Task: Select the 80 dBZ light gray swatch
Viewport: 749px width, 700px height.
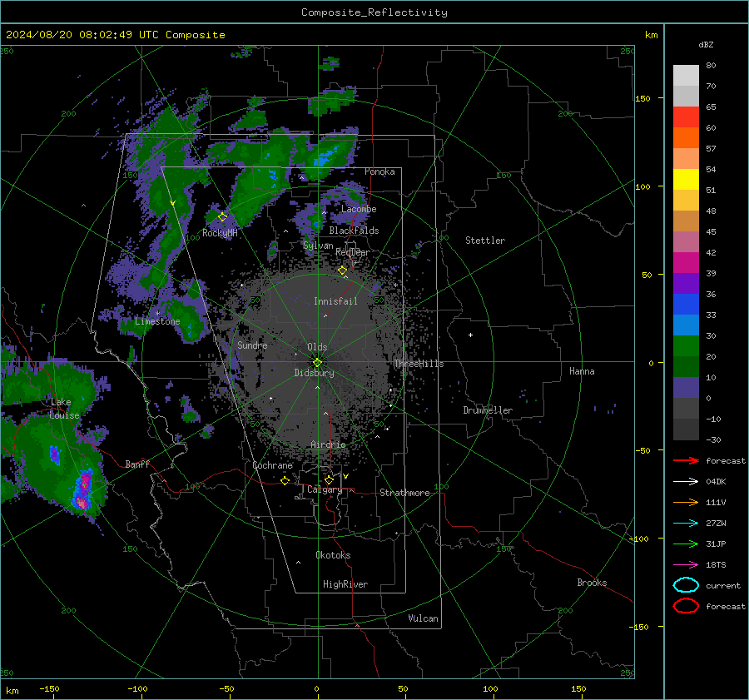Action: (x=686, y=76)
